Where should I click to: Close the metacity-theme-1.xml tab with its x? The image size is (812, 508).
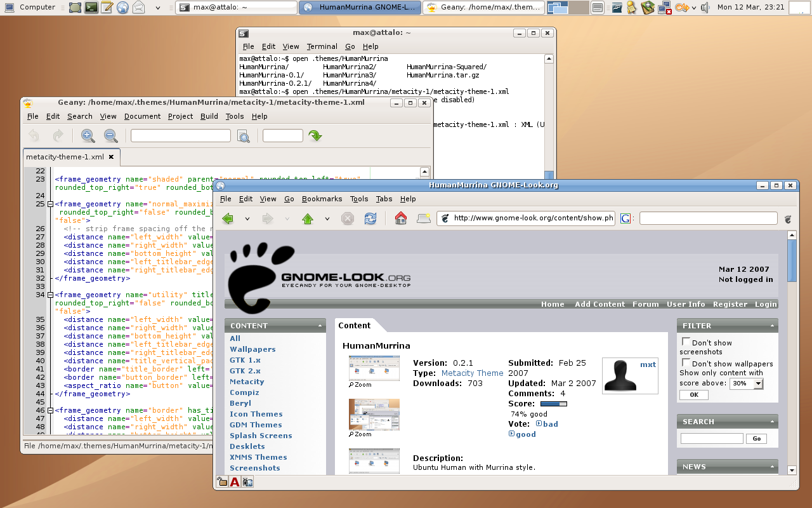click(111, 156)
